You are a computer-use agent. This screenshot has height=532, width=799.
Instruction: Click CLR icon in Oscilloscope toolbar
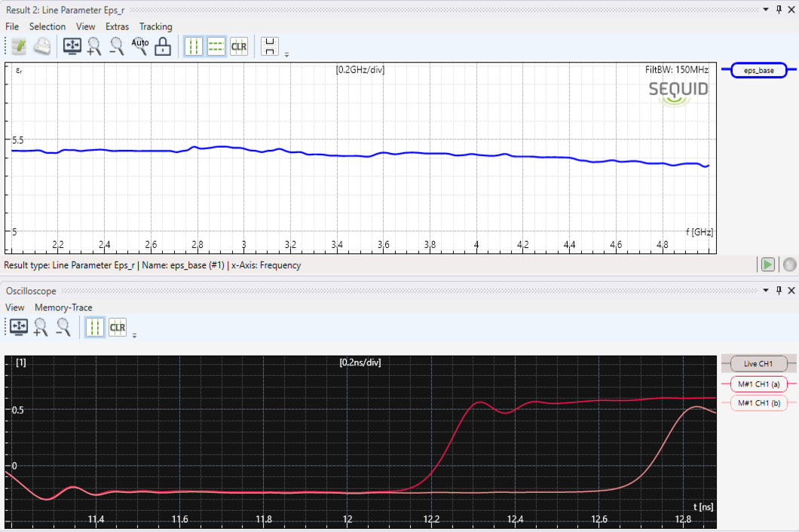[118, 327]
